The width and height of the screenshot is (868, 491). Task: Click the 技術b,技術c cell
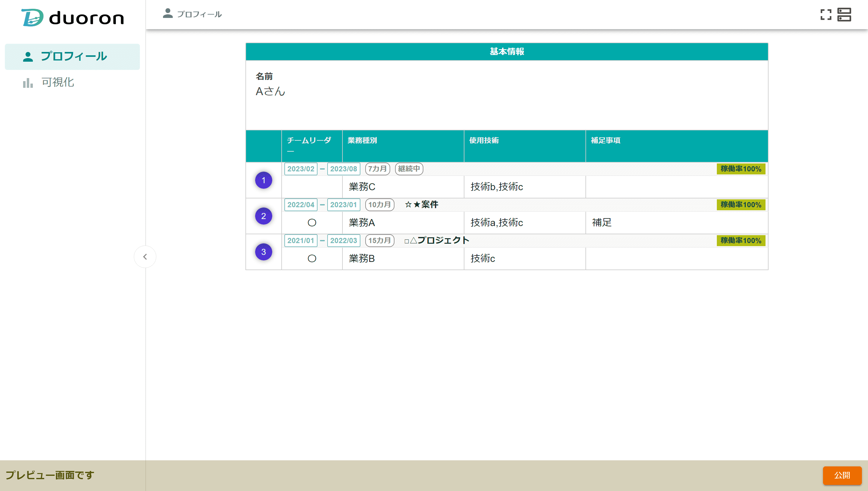click(525, 187)
